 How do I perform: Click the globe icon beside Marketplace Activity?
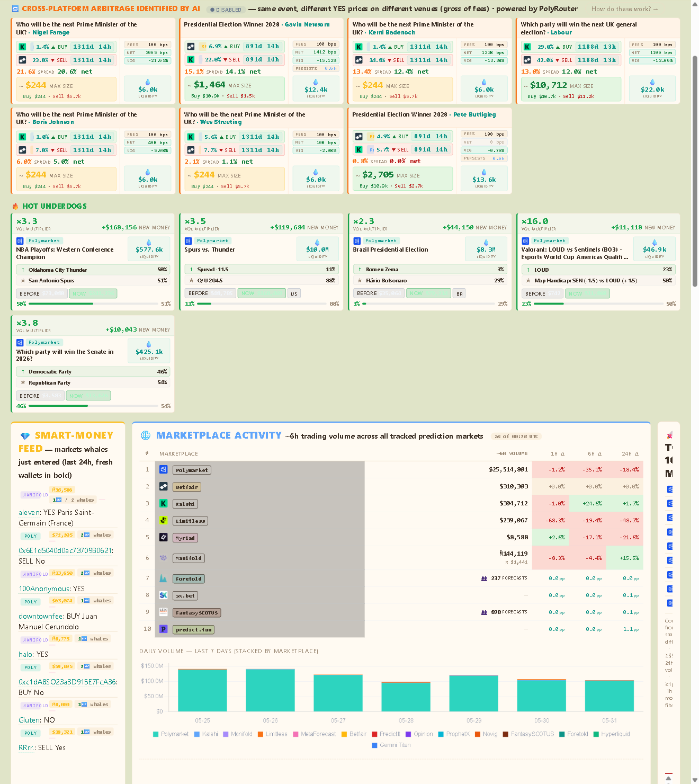coord(146,435)
